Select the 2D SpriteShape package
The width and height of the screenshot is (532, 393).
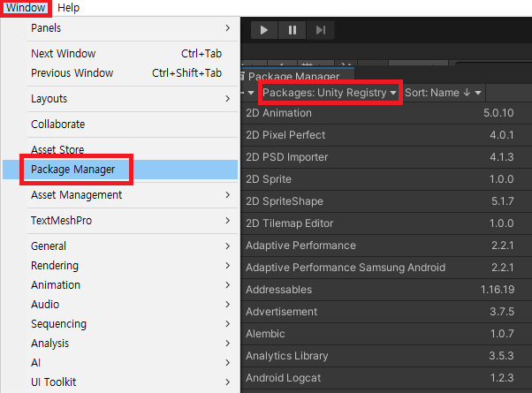click(x=386, y=201)
